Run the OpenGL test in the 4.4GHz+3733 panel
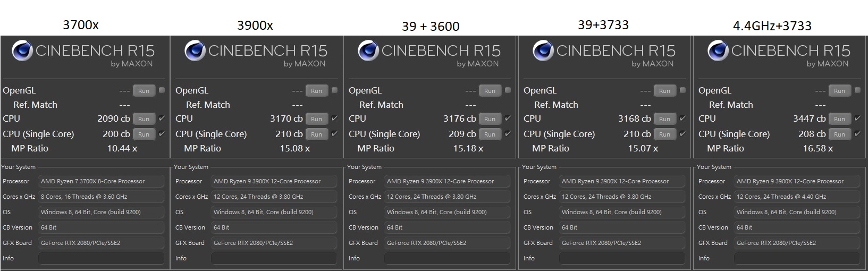The image size is (868, 271). pyautogui.click(x=840, y=91)
